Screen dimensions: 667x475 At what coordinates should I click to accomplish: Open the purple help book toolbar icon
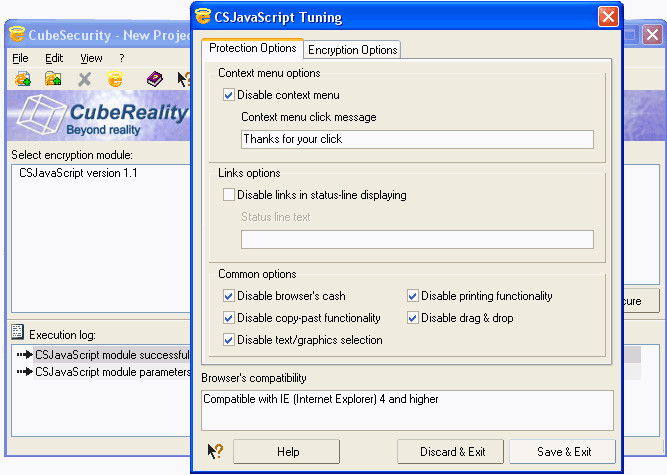(x=155, y=79)
